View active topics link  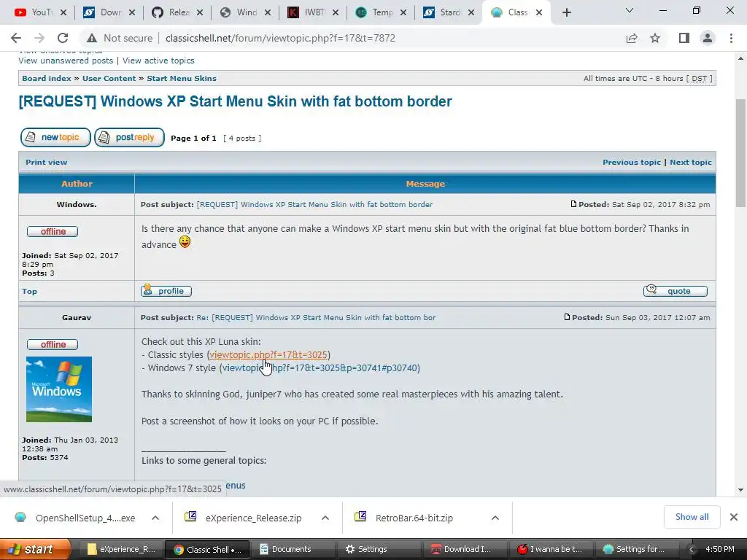(158, 61)
